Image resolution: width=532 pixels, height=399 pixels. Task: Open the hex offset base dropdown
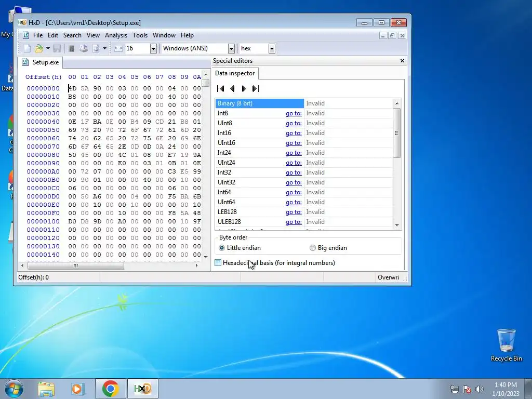coord(272,48)
